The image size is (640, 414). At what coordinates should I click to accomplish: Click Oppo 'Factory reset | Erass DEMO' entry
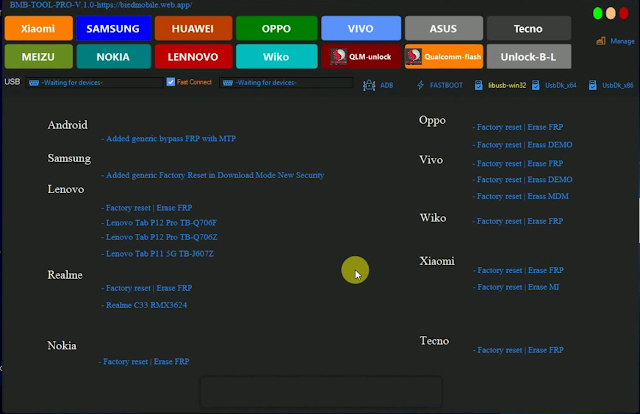pos(522,145)
